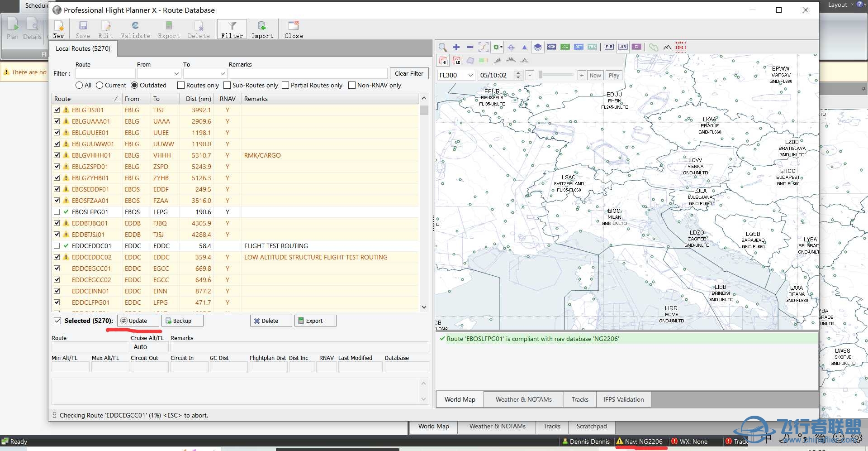Toggle the LO chart overlay icon
The height and width of the screenshot is (451, 868).
457,60
